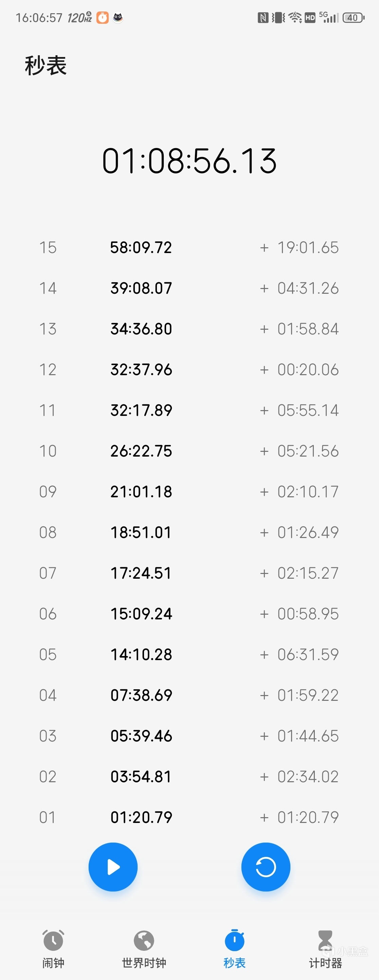The height and width of the screenshot is (980, 379).
Task: Tap the vibrate mode status icon
Action: pyautogui.click(x=278, y=18)
